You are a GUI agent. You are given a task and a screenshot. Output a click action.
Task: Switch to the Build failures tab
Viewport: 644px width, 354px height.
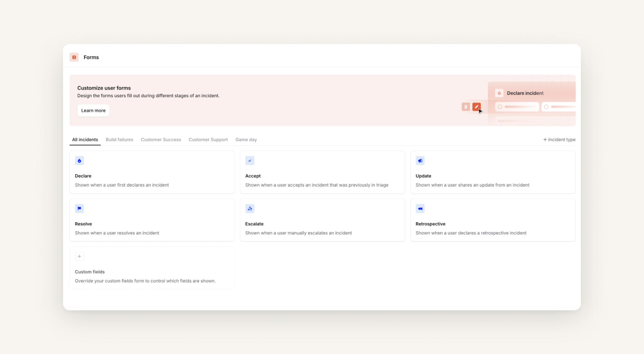119,139
